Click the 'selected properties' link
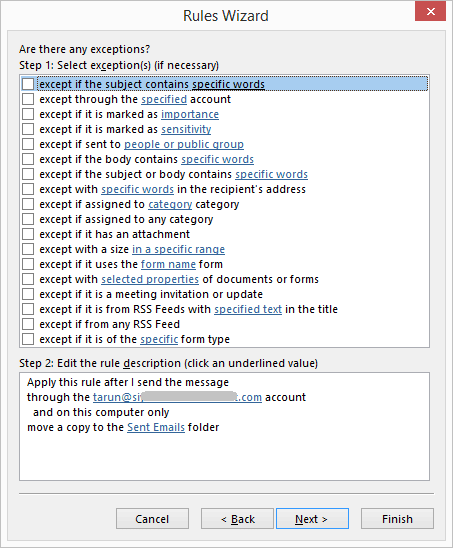 point(150,279)
